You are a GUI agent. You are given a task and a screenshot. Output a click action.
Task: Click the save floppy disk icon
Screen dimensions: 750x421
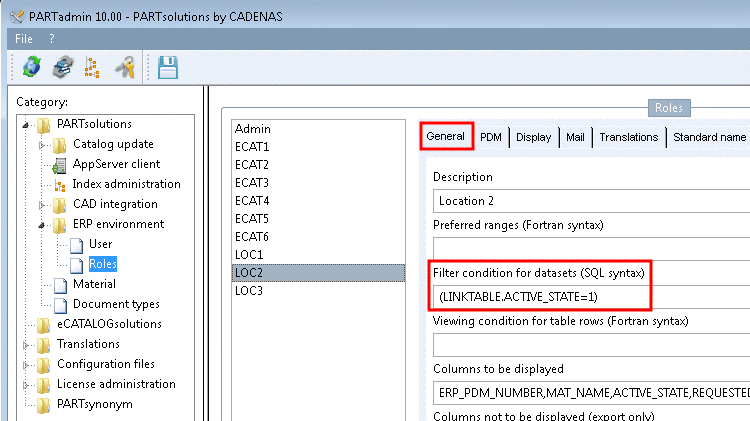[x=168, y=67]
